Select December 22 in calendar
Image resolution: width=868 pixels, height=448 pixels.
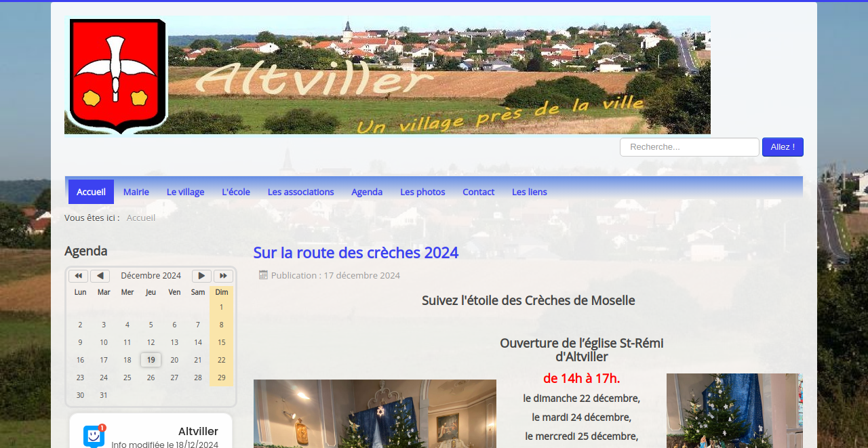click(221, 360)
